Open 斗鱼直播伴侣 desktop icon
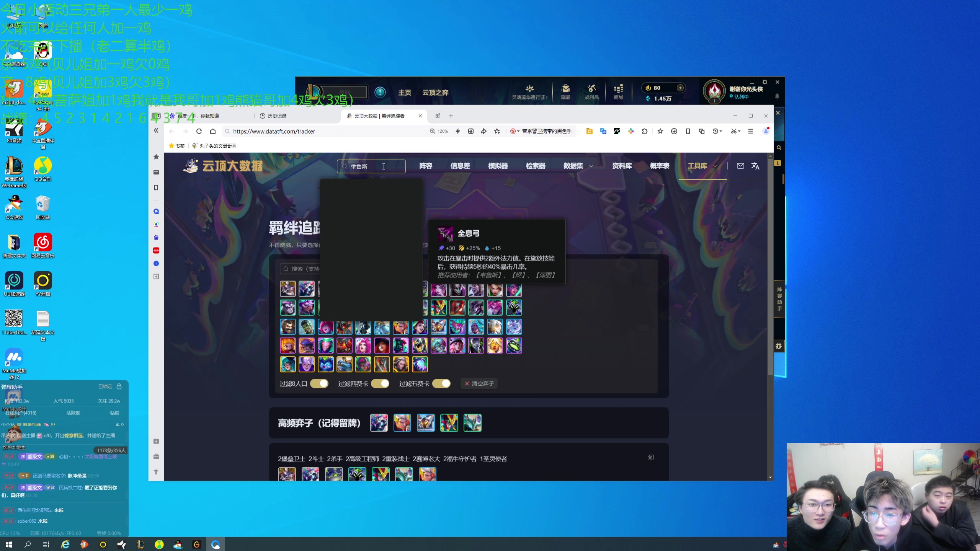The width and height of the screenshot is (980, 551). point(43,134)
